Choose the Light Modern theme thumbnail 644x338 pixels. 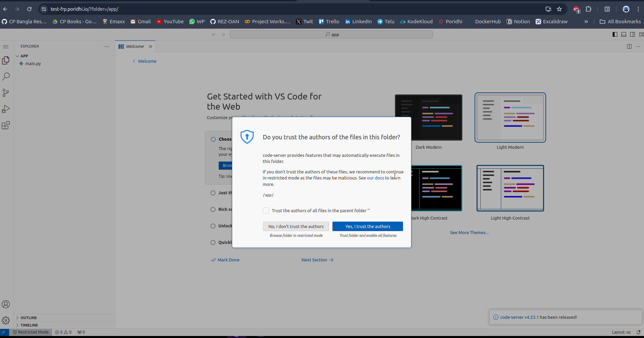point(510,118)
